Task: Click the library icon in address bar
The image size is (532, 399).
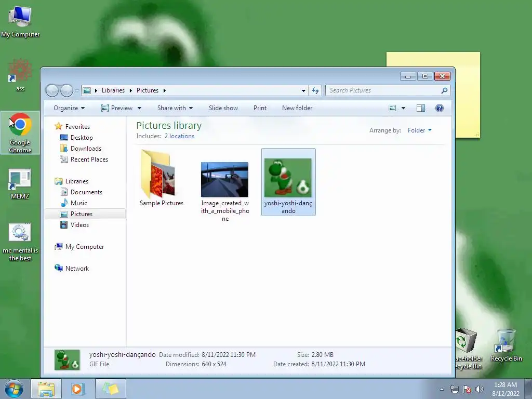Action: 87,90
